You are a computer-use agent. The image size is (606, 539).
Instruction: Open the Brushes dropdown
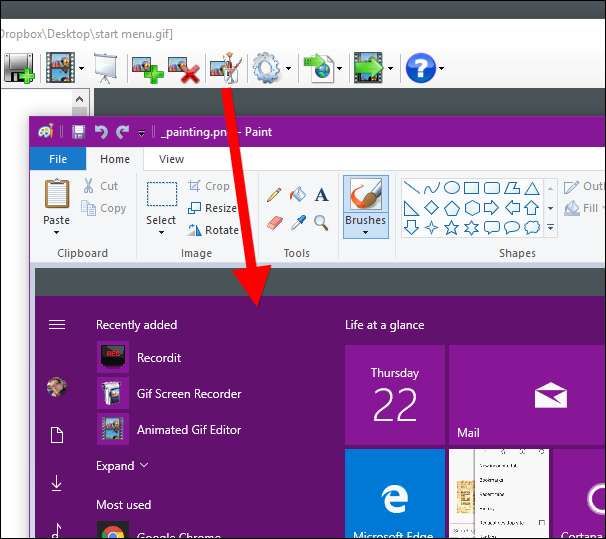point(365,232)
